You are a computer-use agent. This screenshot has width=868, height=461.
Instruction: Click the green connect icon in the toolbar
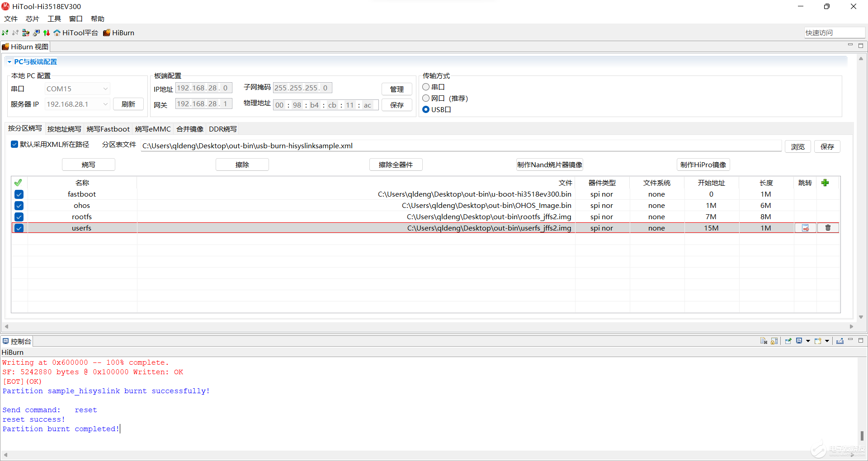point(5,33)
